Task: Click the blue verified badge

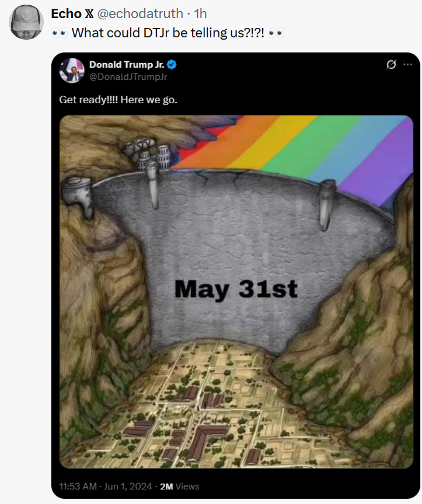Action: pos(172,65)
